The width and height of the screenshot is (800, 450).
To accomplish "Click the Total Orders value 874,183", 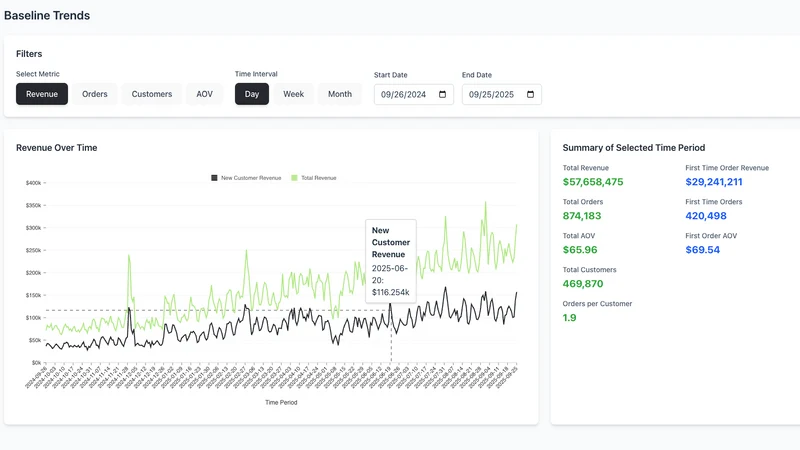I will tap(582, 216).
